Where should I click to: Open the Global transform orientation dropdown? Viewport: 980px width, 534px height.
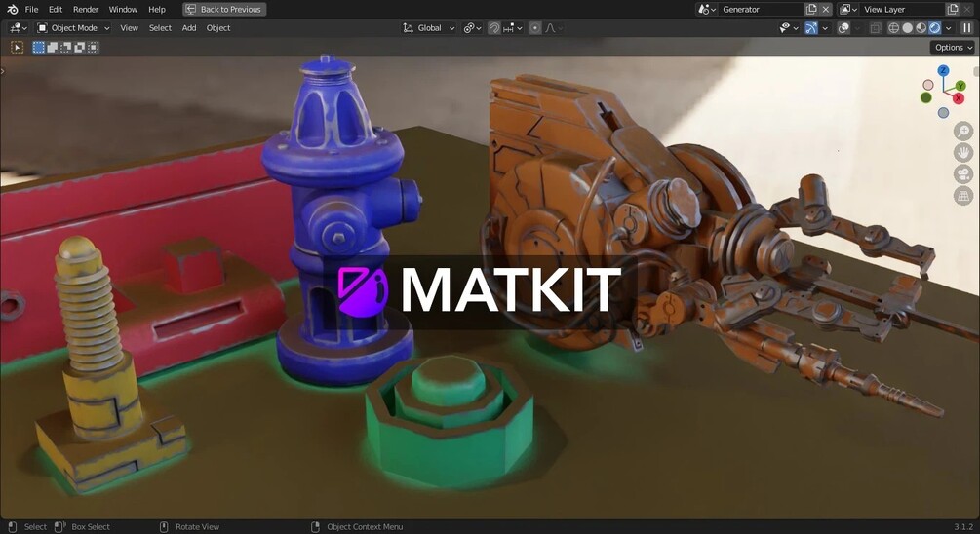(x=429, y=28)
